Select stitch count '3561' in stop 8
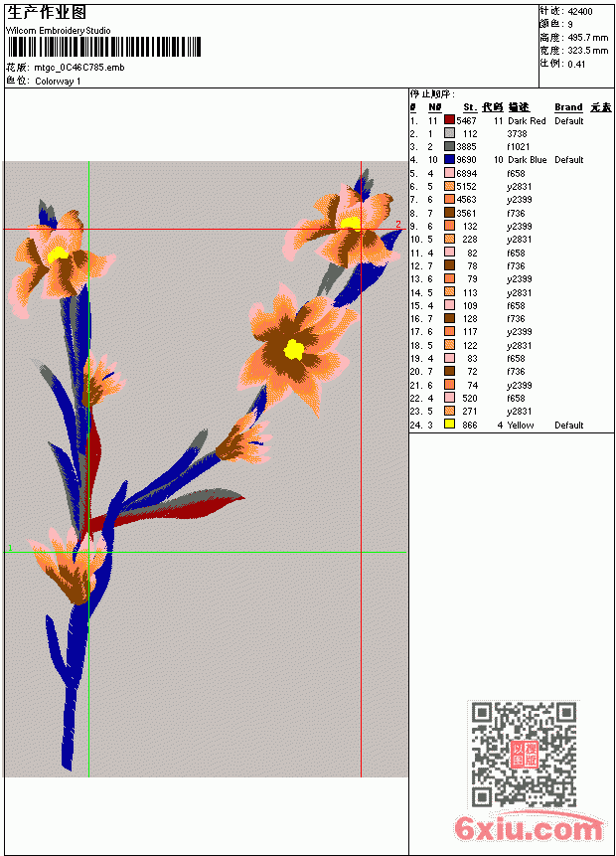 467,214
